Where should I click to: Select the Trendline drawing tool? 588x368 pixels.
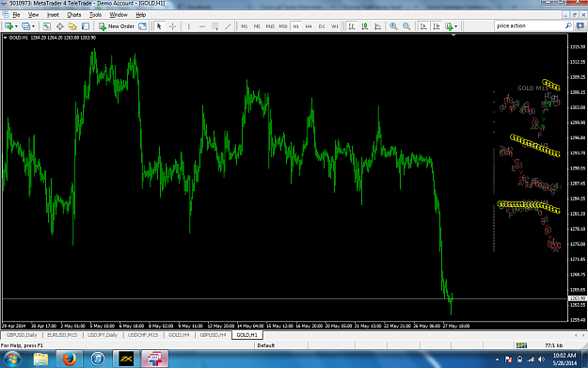(x=228, y=26)
